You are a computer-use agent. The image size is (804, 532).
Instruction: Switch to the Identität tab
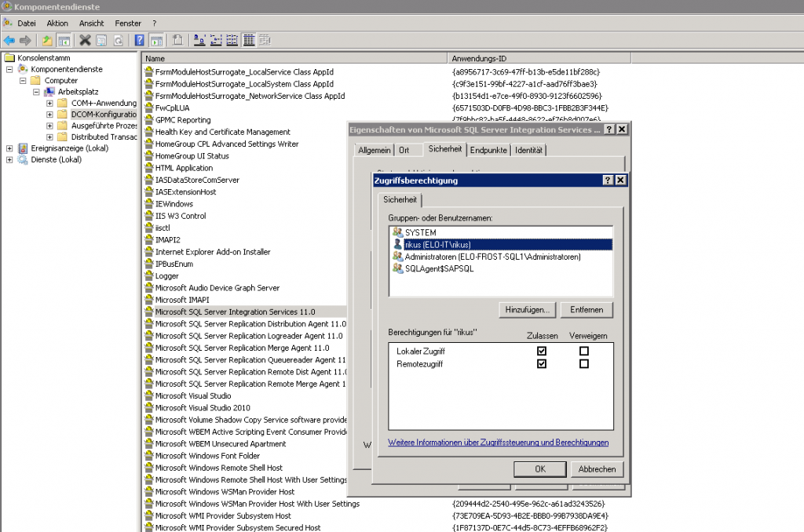(528, 150)
